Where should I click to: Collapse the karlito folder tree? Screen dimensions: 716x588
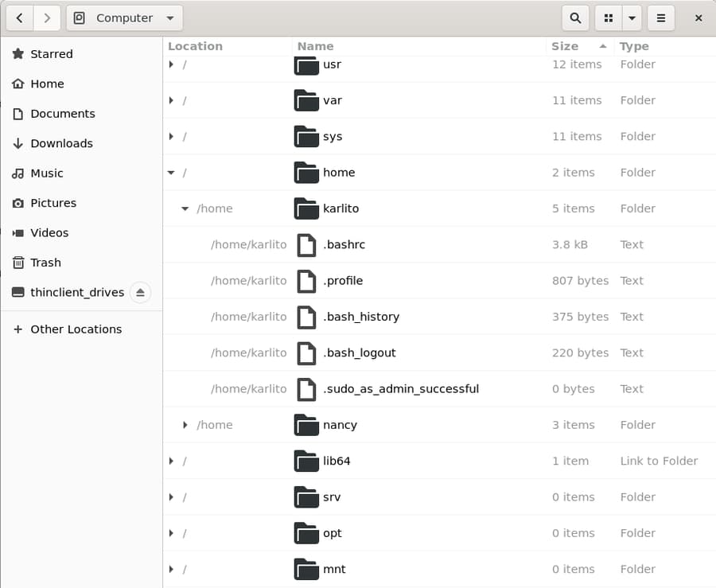[x=185, y=208]
